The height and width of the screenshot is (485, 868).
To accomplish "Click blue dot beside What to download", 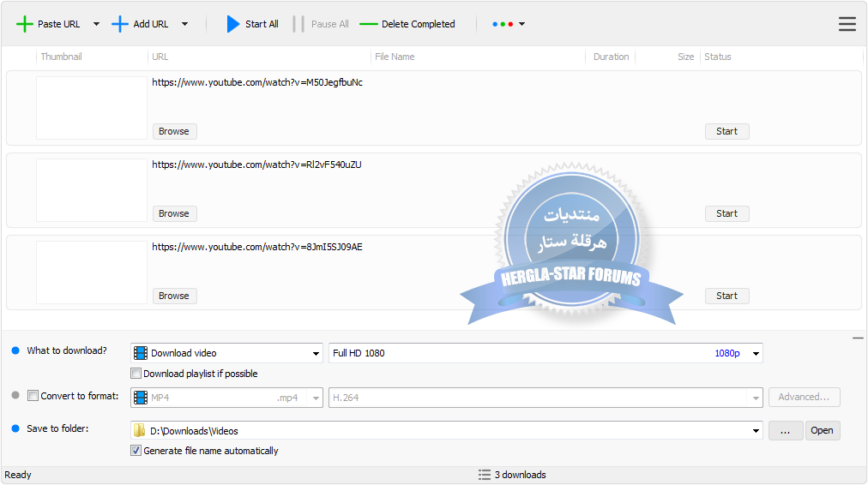I will tap(15, 350).
